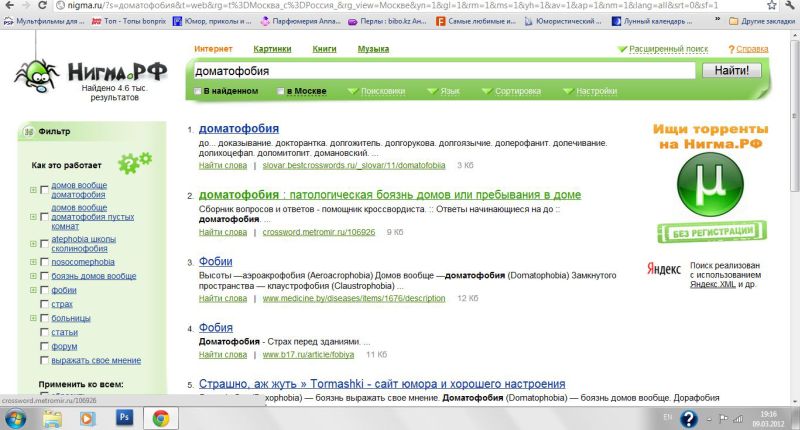This screenshot has height=430, width=800.
Task: Open the 'Лунный календарь' bookmark
Action: coord(652,21)
